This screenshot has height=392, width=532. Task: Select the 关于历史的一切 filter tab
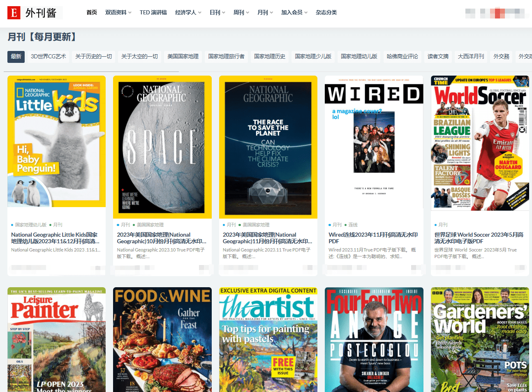(94, 57)
